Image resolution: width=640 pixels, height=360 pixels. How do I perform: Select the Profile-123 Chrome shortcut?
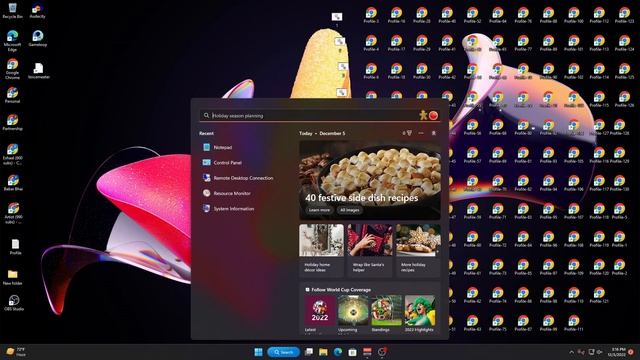click(624, 15)
